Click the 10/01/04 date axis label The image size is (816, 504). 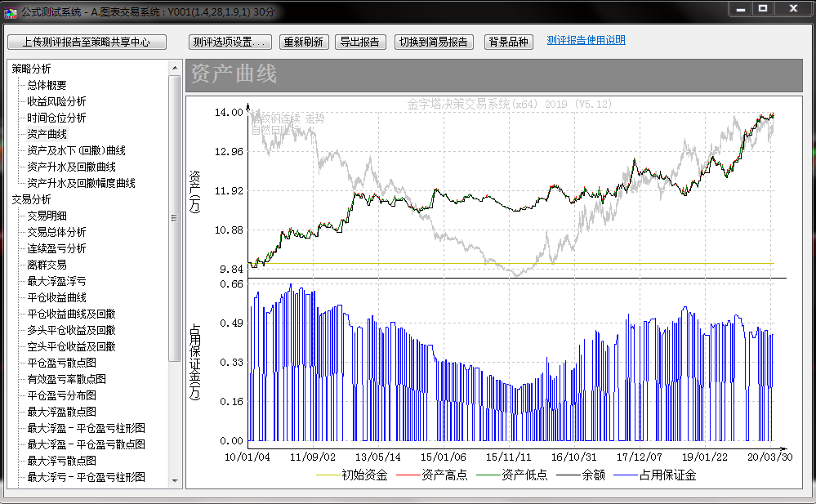pyautogui.click(x=247, y=457)
